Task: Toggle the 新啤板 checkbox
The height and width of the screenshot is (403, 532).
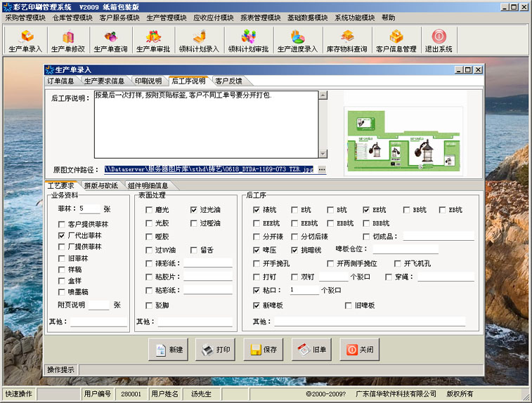Action: (x=257, y=305)
